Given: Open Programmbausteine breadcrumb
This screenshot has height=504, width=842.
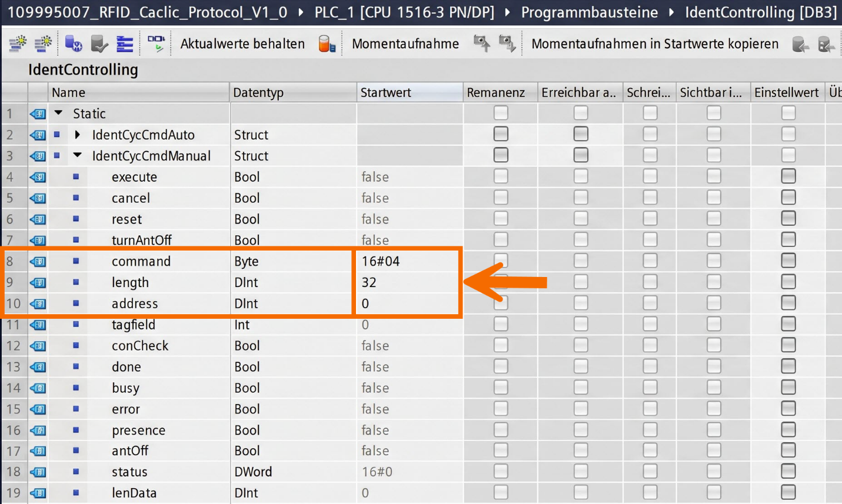Looking at the screenshot, I should (x=590, y=12).
